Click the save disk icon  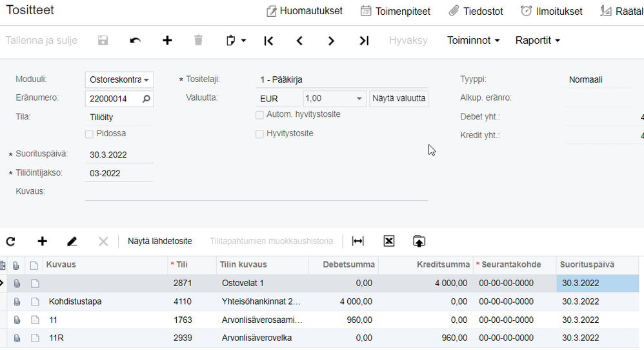[x=103, y=41]
